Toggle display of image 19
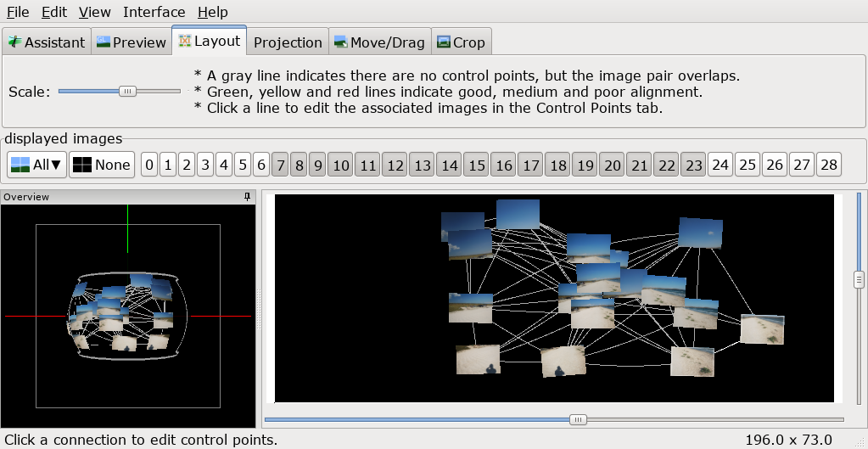868x449 pixels. pyautogui.click(x=585, y=165)
